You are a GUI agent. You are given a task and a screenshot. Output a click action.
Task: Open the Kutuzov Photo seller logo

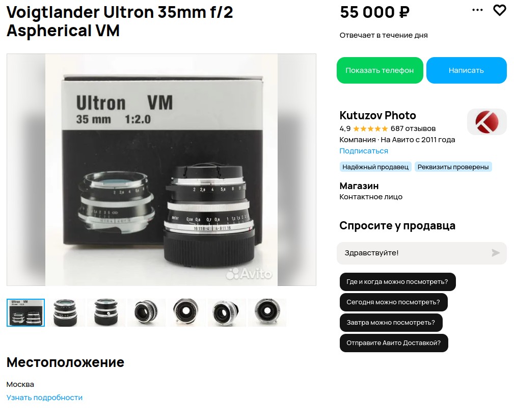(487, 122)
